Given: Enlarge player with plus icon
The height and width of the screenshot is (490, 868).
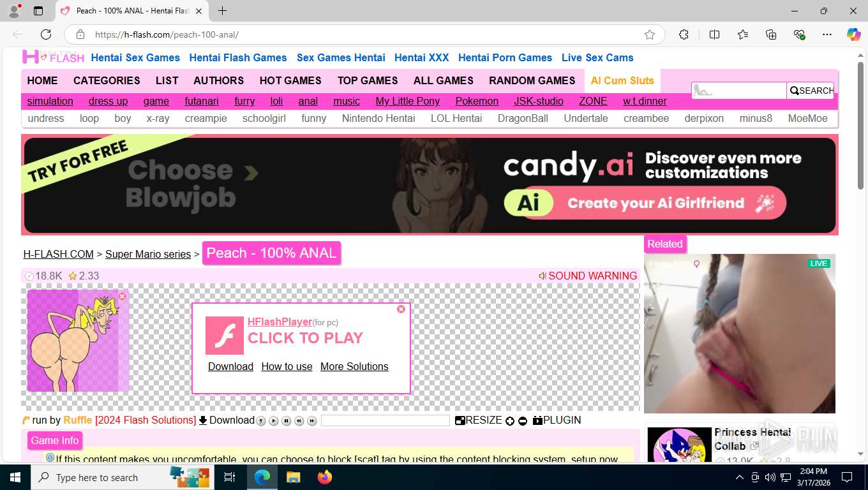Looking at the screenshot, I should pos(509,420).
